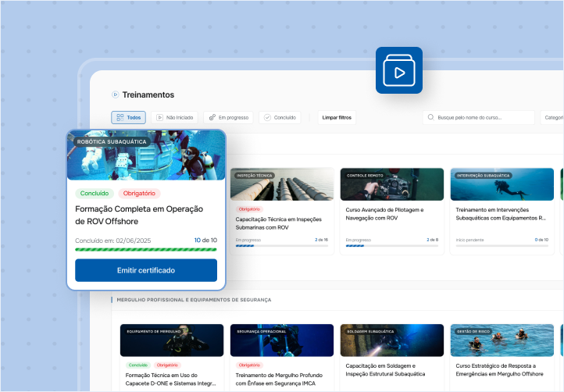Focus the course name search field
This screenshot has width=564, height=392.
tap(479, 118)
